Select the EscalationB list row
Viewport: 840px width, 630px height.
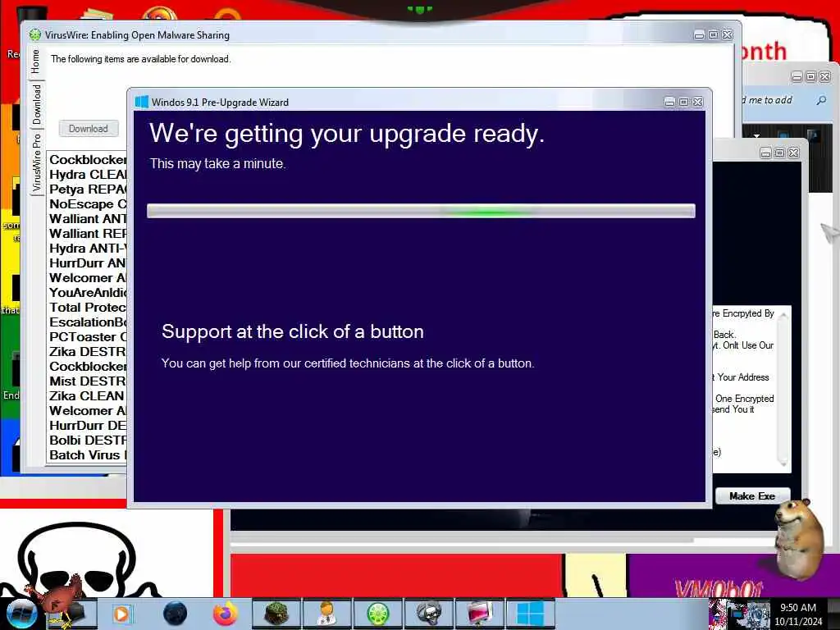pos(88,322)
